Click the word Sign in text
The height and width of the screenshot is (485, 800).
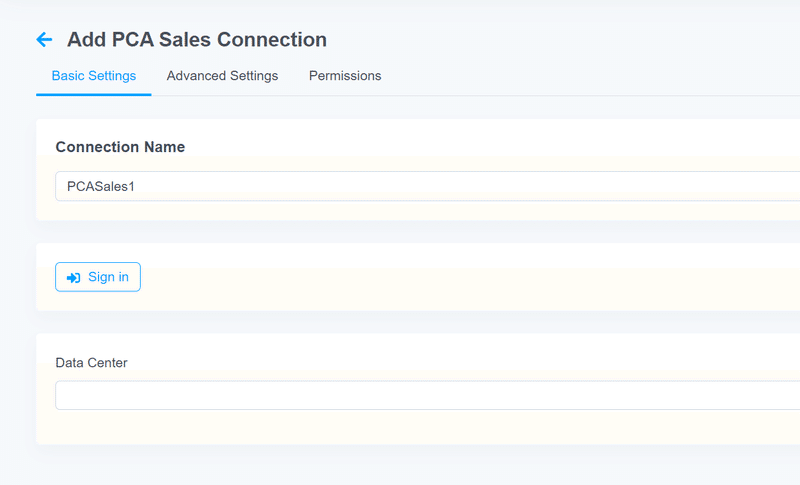pyautogui.click(x=108, y=277)
